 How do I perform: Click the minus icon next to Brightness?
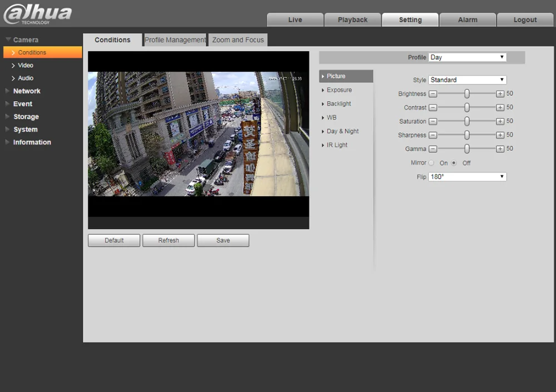433,94
